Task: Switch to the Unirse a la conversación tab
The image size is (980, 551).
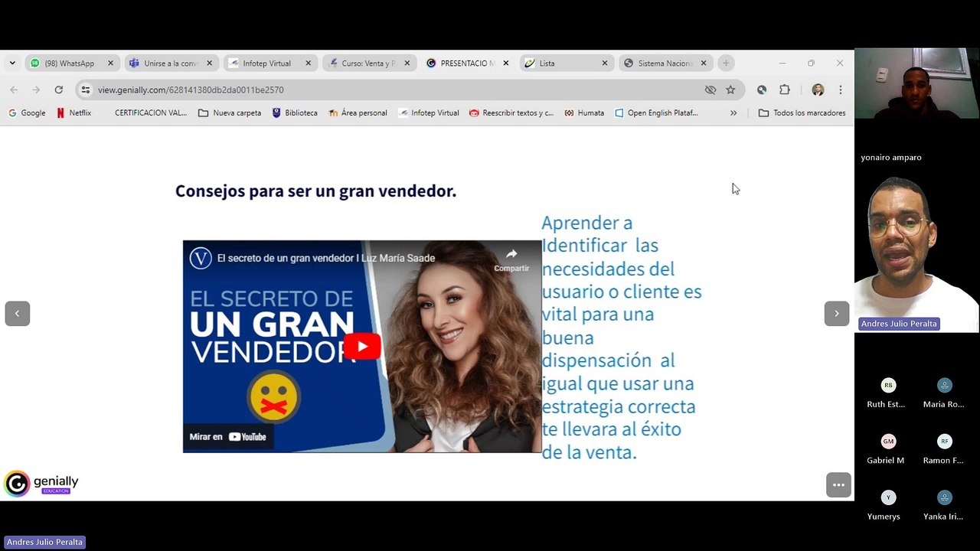Action: [x=171, y=64]
